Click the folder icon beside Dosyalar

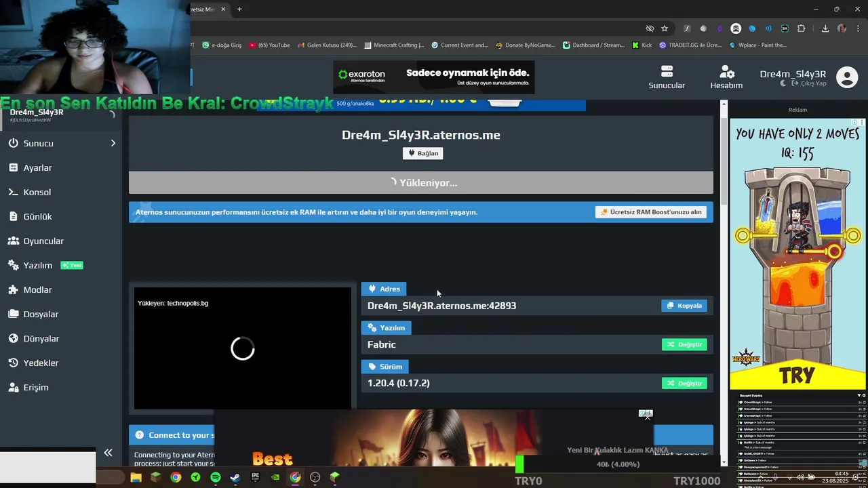coord(13,314)
